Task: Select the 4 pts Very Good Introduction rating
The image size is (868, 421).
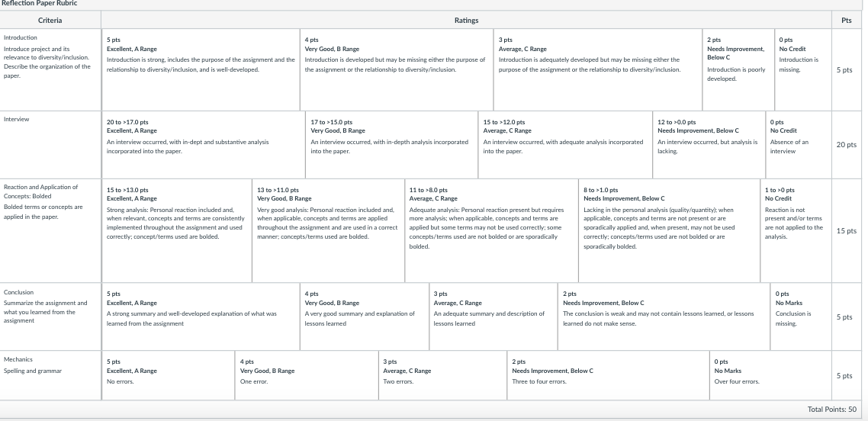Action: [397, 69]
